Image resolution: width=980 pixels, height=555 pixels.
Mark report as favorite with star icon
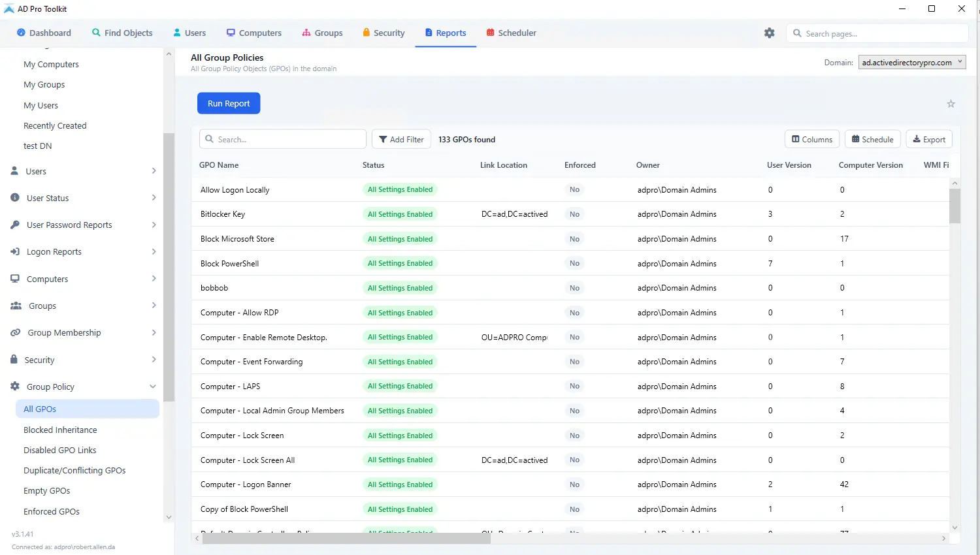[951, 104]
